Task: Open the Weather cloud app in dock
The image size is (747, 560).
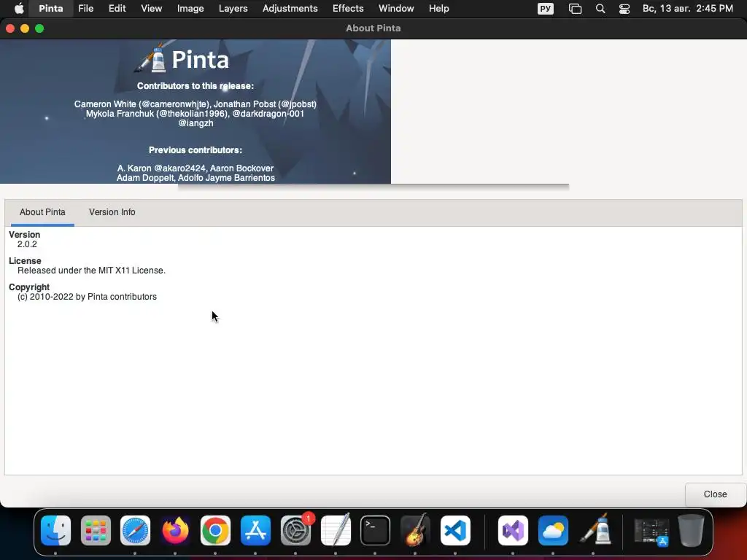Action: 553,530
